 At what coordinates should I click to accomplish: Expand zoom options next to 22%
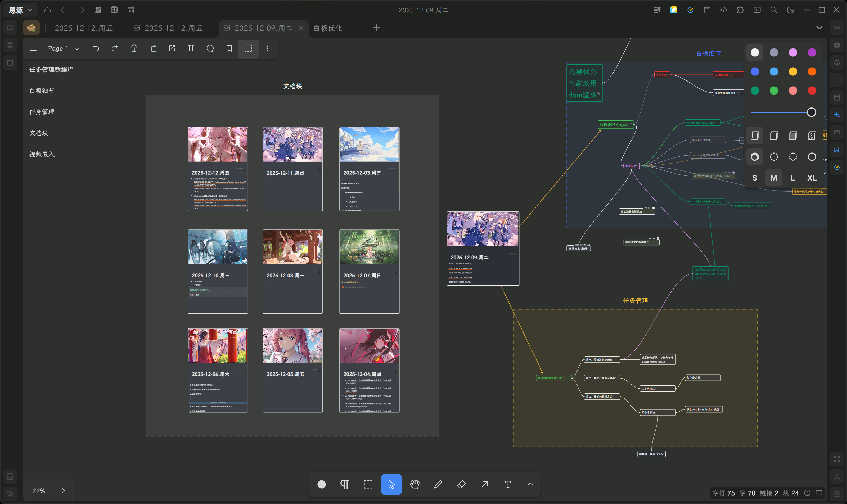63,491
